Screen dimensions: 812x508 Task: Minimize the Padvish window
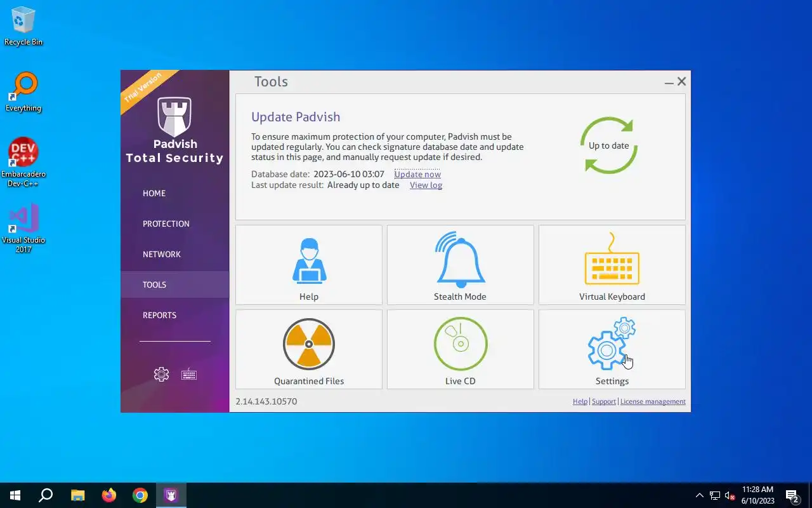tap(669, 83)
